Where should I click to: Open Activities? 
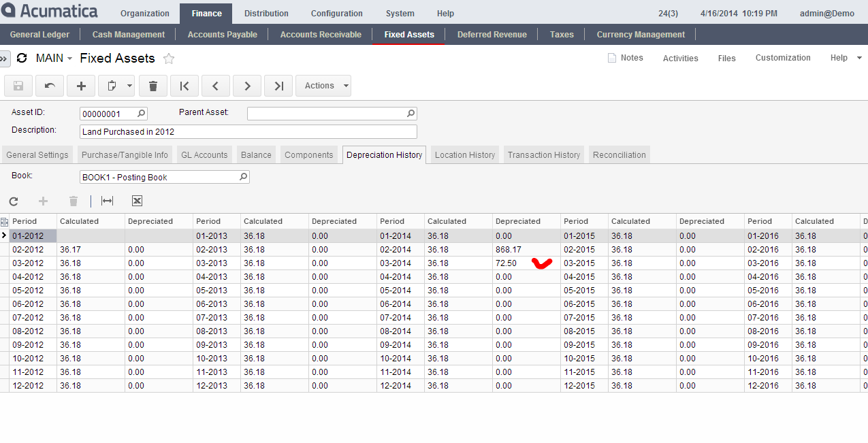(x=680, y=59)
